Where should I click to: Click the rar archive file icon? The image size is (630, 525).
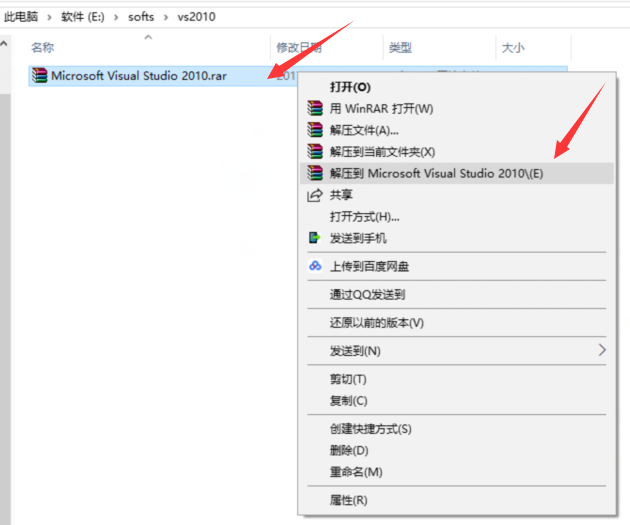(x=39, y=76)
